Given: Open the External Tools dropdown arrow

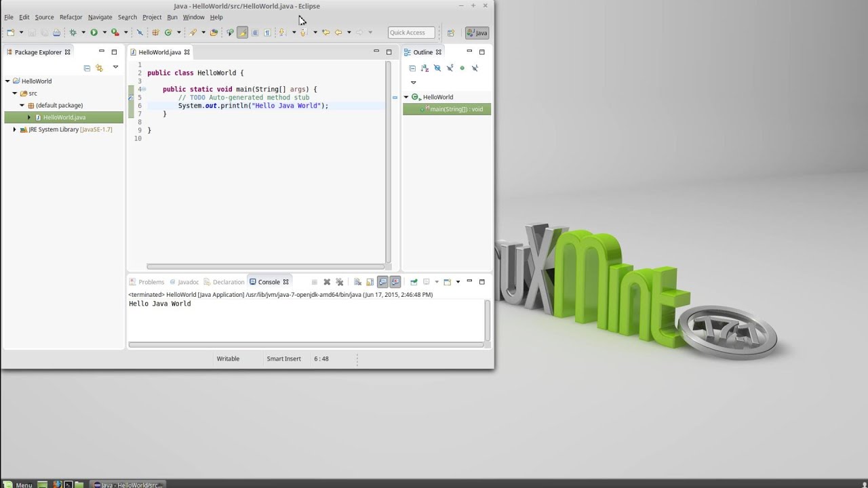Looking at the screenshot, I should coord(125,33).
